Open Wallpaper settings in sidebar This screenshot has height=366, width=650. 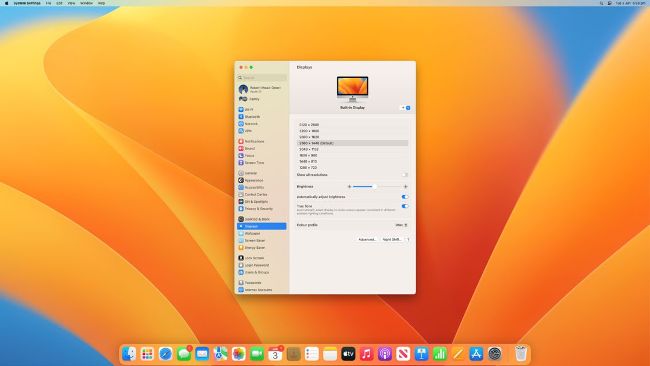pos(262,233)
